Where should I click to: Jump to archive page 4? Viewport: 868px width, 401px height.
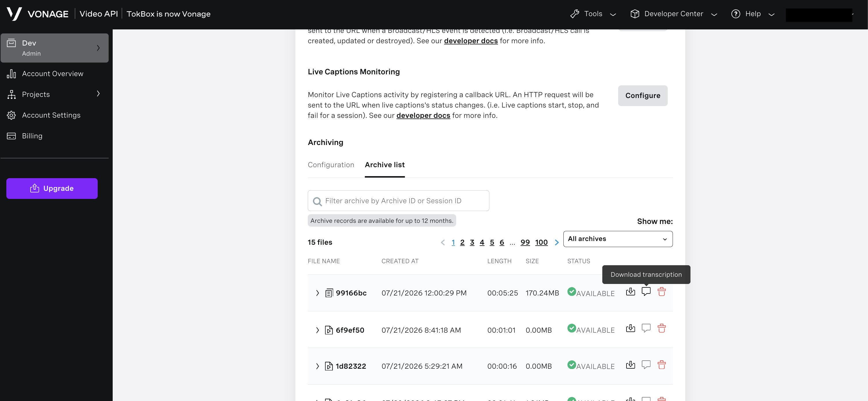[482, 242]
